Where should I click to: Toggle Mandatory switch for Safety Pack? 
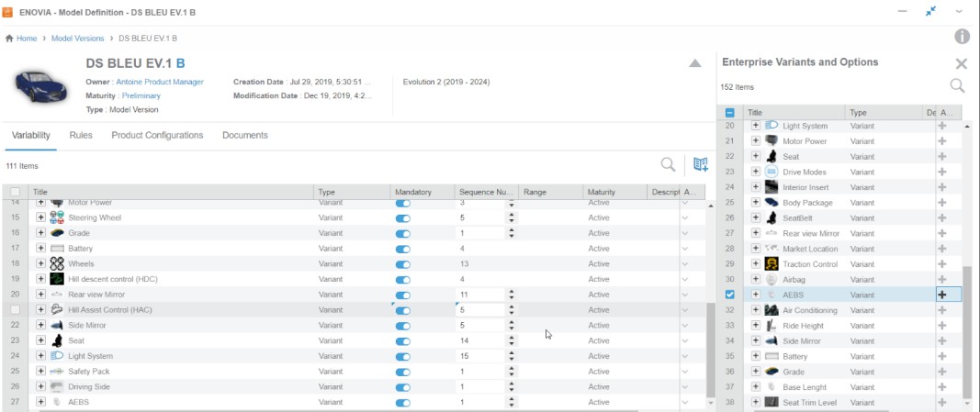(x=403, y=372)
